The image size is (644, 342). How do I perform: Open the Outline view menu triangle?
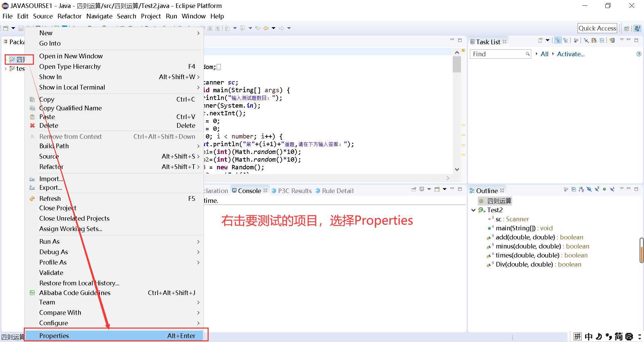[622, 189]
